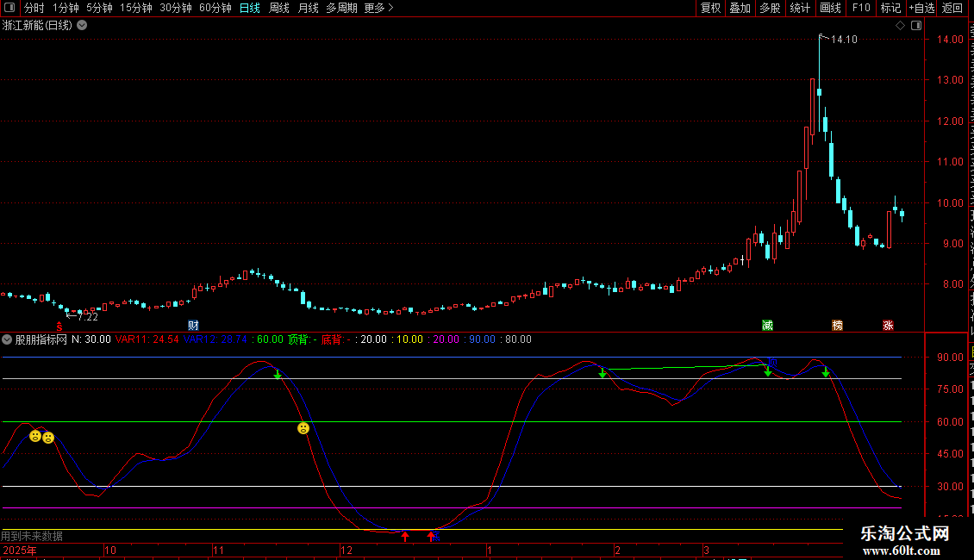Click the first red up arrow at bottom
Screen dimensions: 974x560
click(x=405, y=536)
